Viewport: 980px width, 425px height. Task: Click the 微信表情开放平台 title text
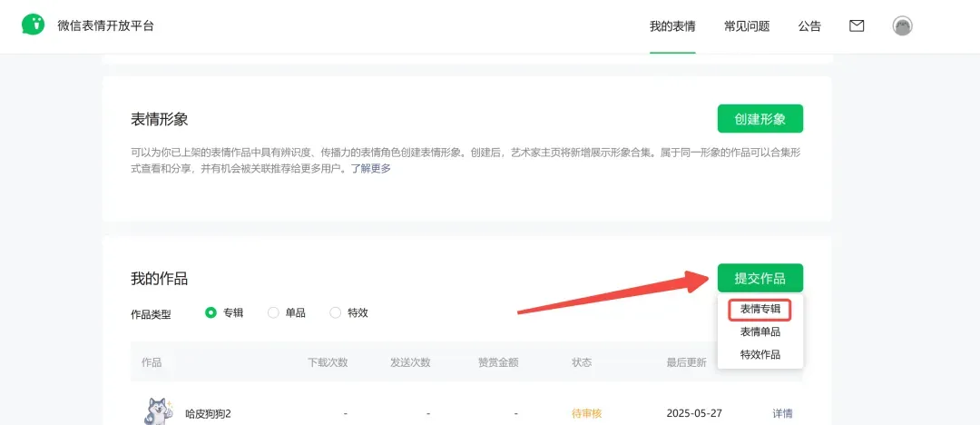click(105, 25)
